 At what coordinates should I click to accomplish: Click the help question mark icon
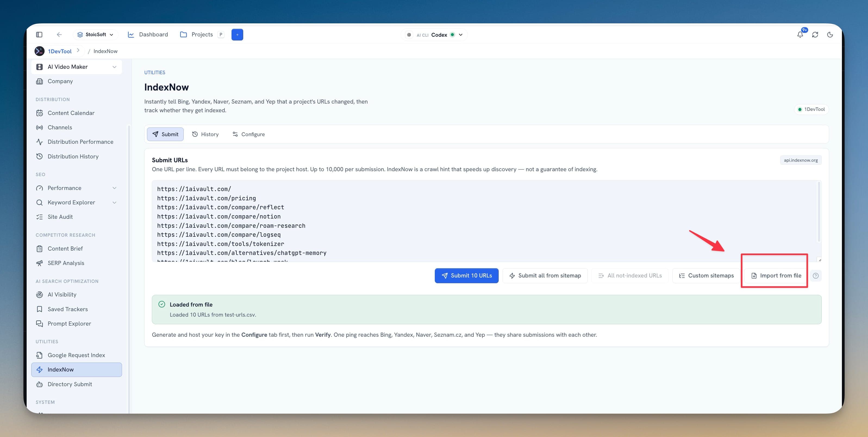tap(816, 276)
